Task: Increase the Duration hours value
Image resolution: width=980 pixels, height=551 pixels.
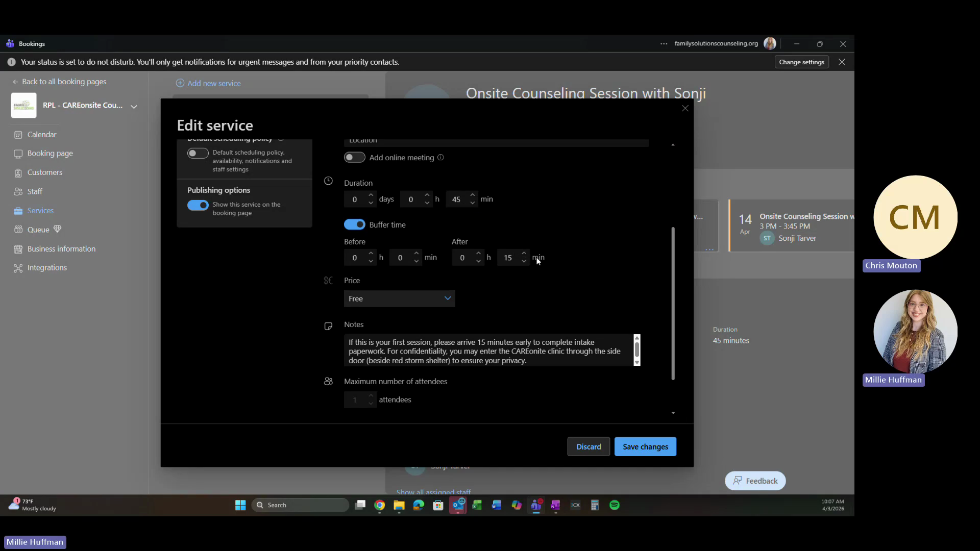Action: pos(427,195)
